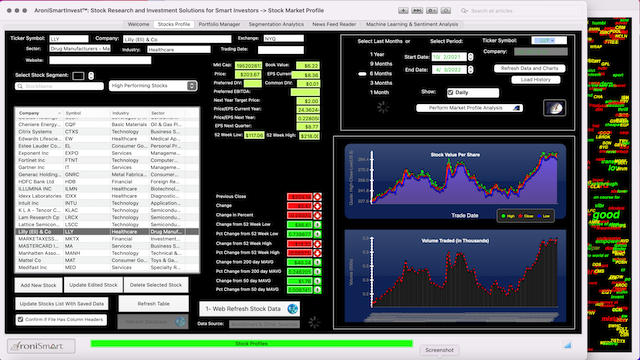Click the Ticker Symbol LLY input field
The height and width of the screenshot is (360, 640).
tap(69, 39)
